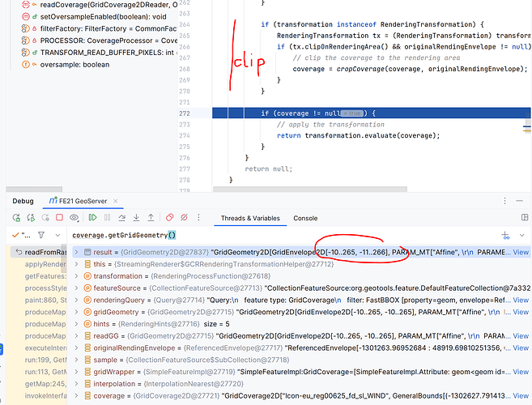532x405 pixels.
Task: Open View link for originalRendingEnvelope value
Action: 521,348
